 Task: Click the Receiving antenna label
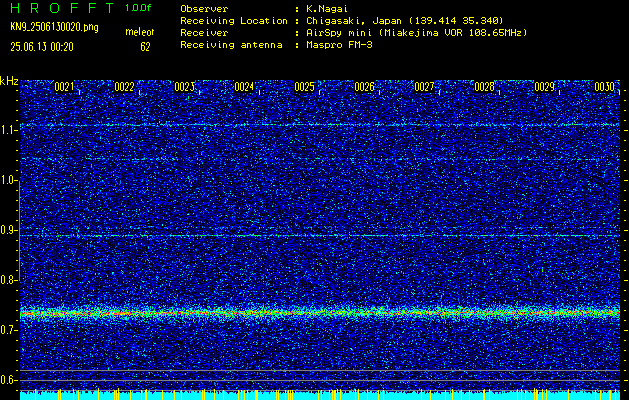point(231,45)
